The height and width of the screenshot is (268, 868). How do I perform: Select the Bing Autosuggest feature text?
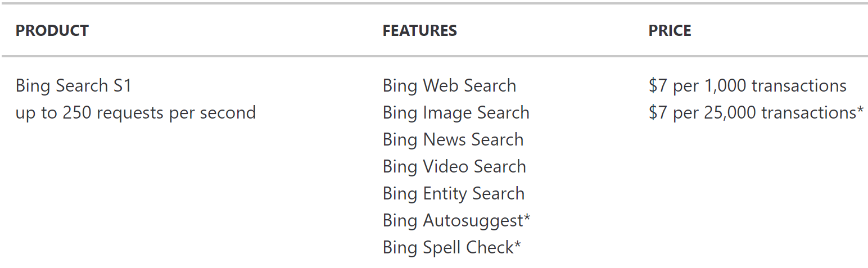453,221
